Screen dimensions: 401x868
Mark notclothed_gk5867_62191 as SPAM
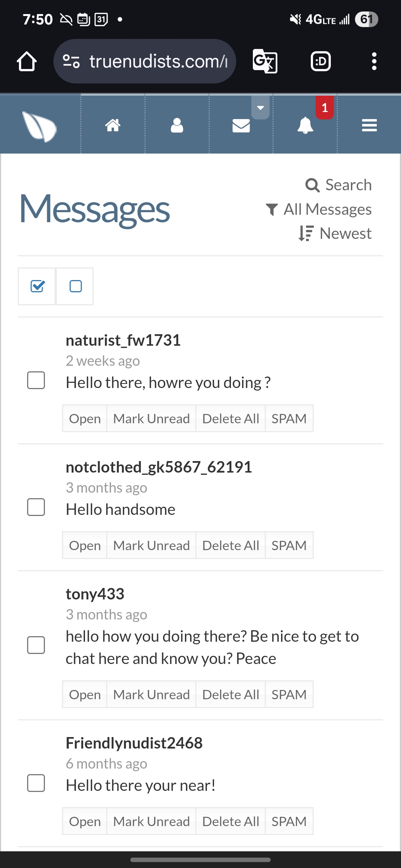point(289,545)
